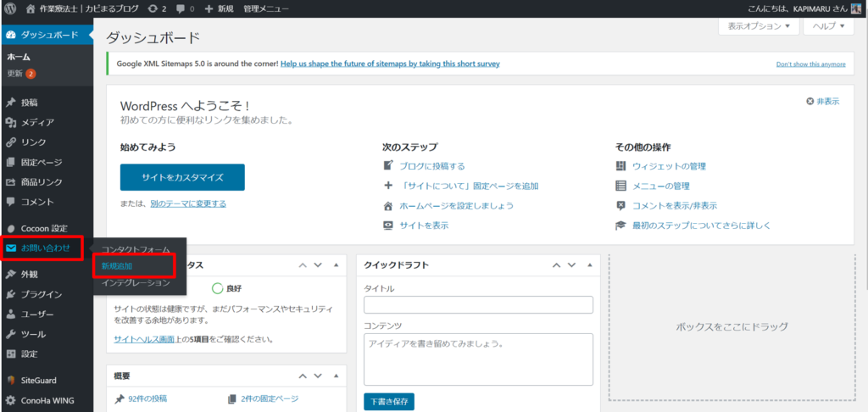Click コメントを表示/非表示 link
868x412 pixels.
point(675,206)
